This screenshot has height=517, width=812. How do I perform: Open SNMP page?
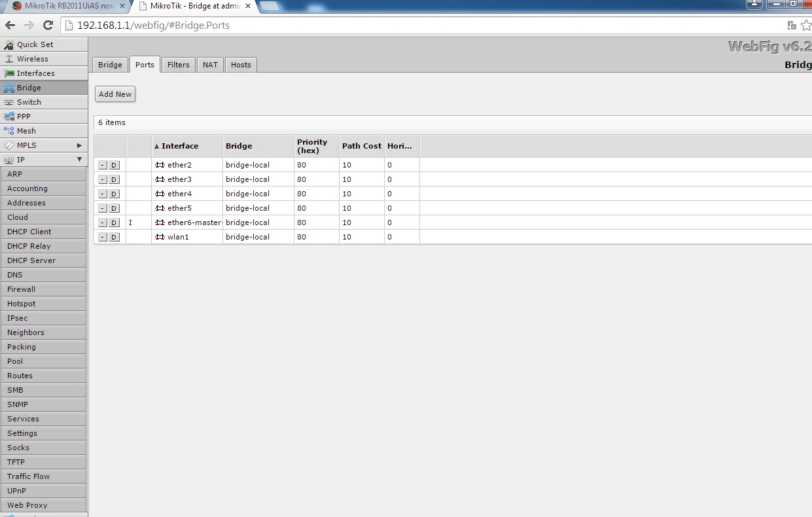pos(43,404)
